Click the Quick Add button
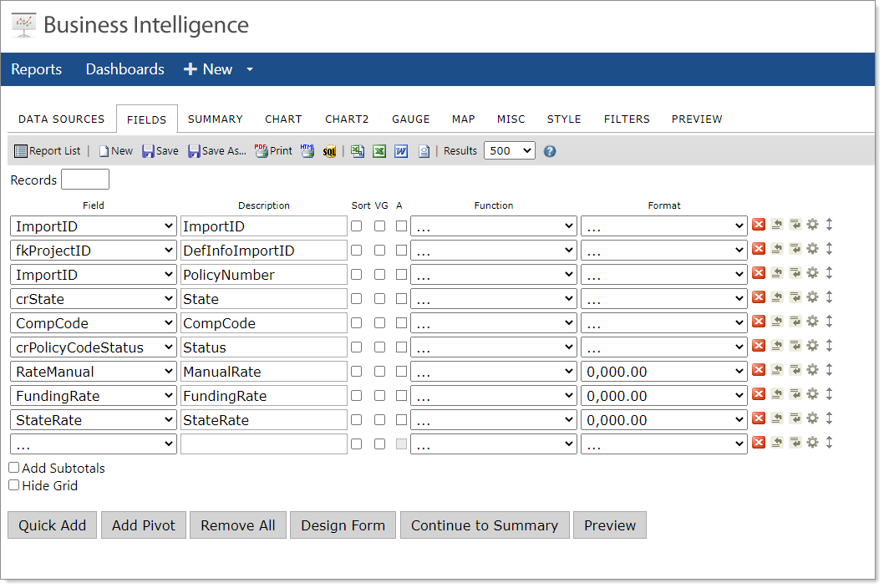The image size is (884, 588). tap(53, 525)
